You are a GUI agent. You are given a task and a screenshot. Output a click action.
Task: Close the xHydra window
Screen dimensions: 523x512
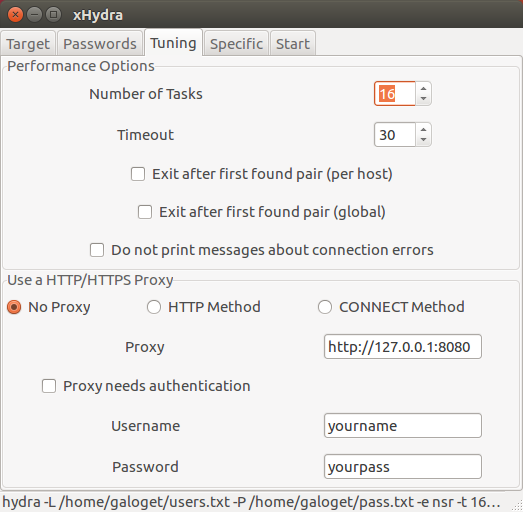coord(15,15)
